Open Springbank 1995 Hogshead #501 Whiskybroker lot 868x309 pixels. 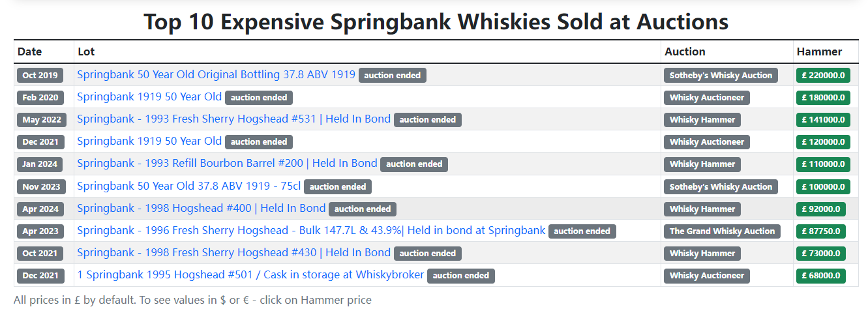pos(250,275)
